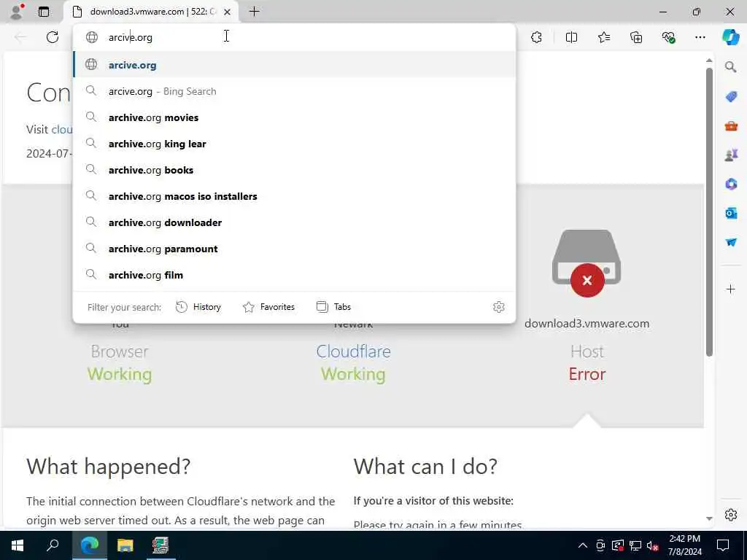Viewport: 747px width, 560px height.
Task: Choose the arcive.org URL suggestion
Action: (x=295, y=65)
